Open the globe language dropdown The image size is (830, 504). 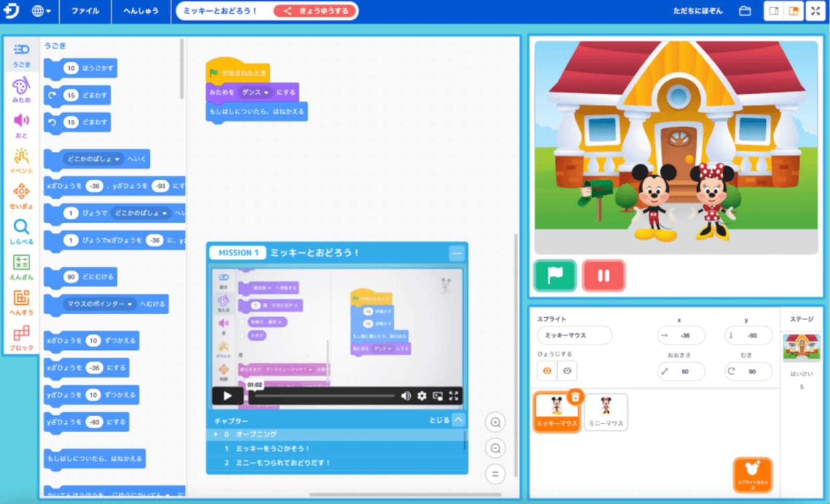(41, 11)
